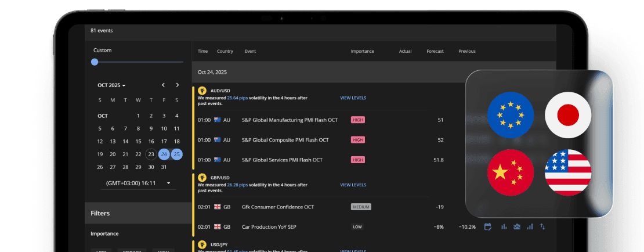Image resolution: width=644 pixels, height=252 pixels.
Task: Select the China flag icon
Action: 511,172
